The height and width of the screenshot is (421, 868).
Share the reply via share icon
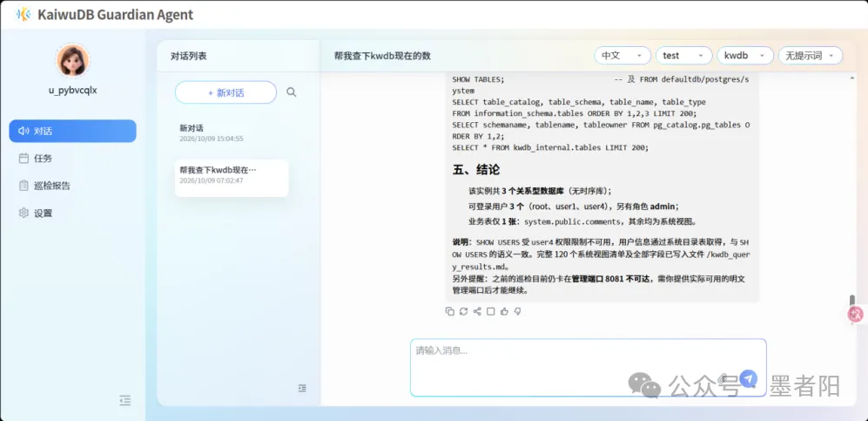(x=477, y=311)
